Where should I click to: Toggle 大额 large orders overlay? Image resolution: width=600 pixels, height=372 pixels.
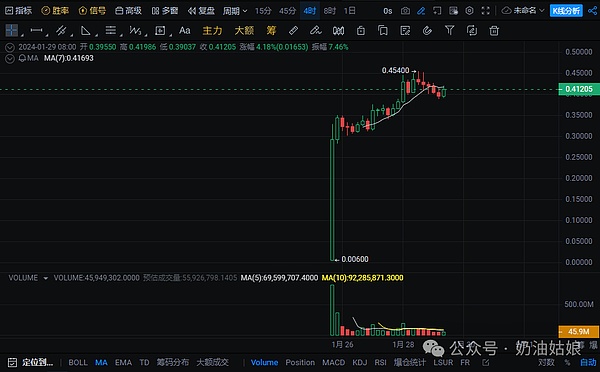tap(244, 31)
